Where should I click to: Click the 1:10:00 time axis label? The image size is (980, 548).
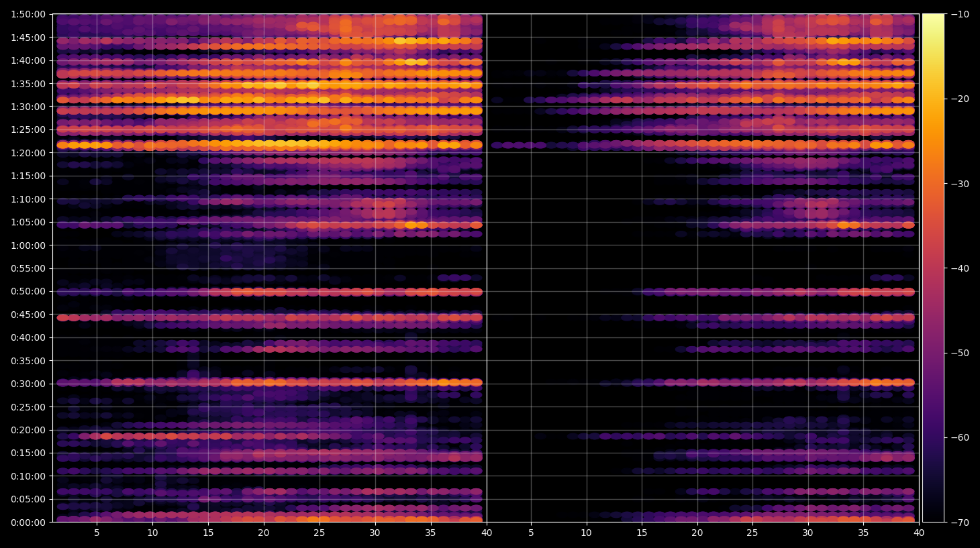pyautogui.click(x=28, y=199)
